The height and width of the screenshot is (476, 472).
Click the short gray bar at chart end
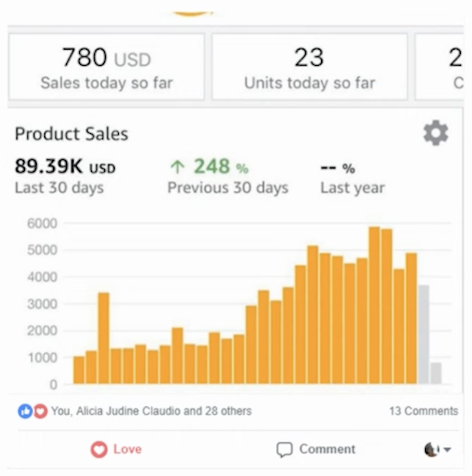pos(436,373)
